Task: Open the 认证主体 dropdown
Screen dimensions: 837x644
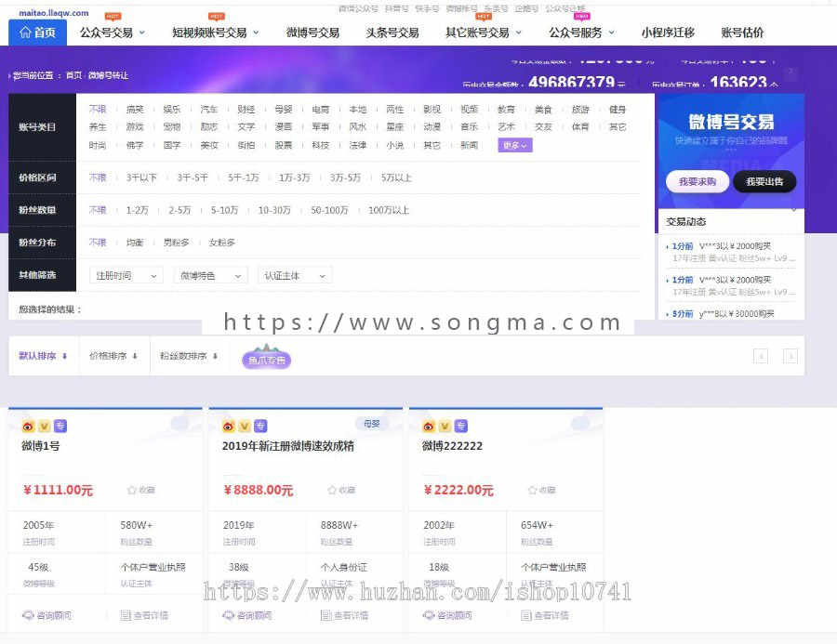Action: point(295,275)
